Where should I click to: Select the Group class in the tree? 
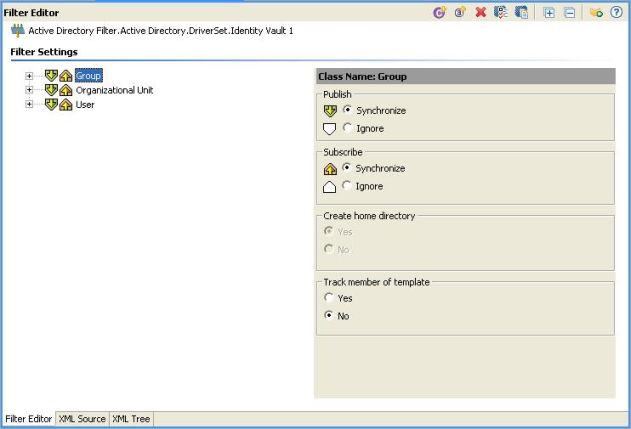click(89, 76)
